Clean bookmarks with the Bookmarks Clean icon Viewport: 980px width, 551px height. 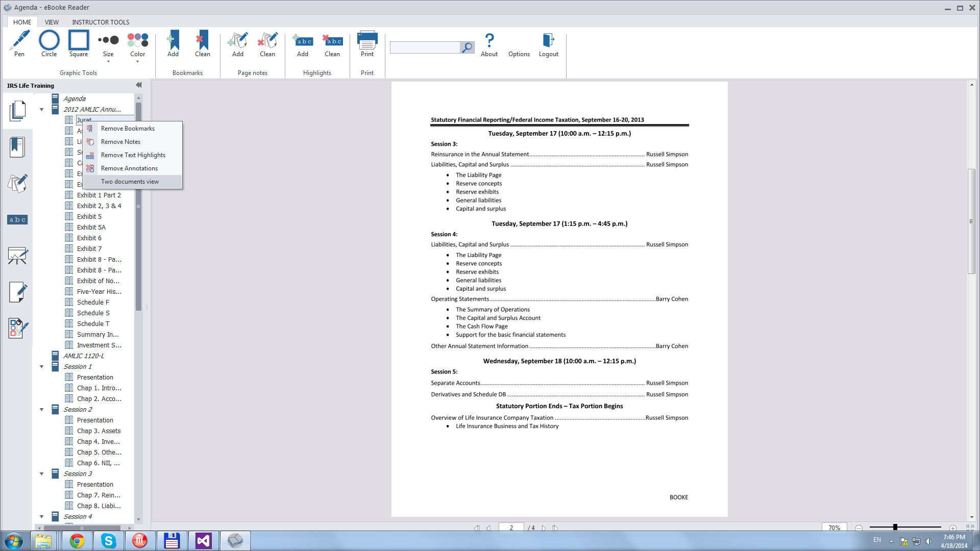[203, 44]
